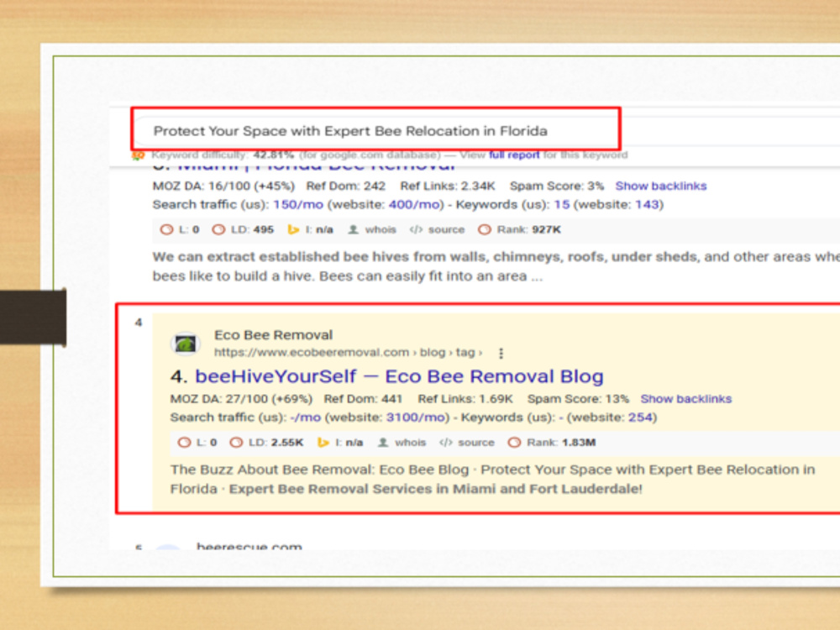Click the 'Rank: 1.83M' circle icon
The width and height of the screenshot is (840, 630).
[514, 443]
